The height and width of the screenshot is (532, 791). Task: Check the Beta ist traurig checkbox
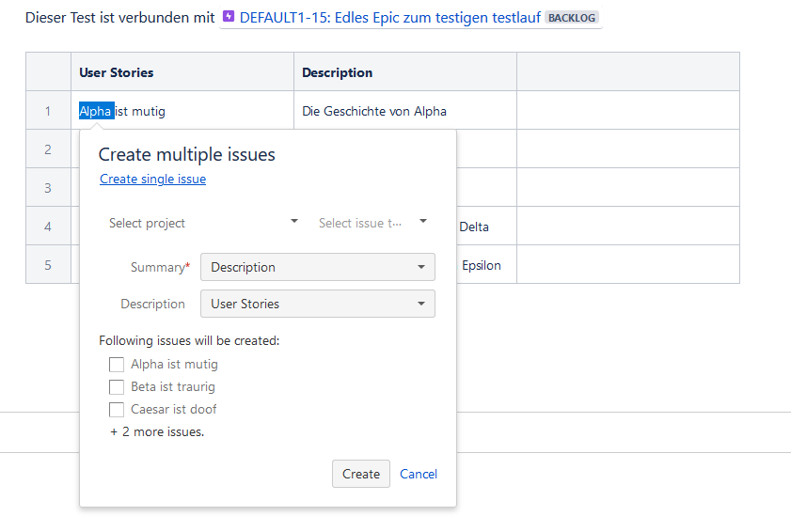coord(117,386)
